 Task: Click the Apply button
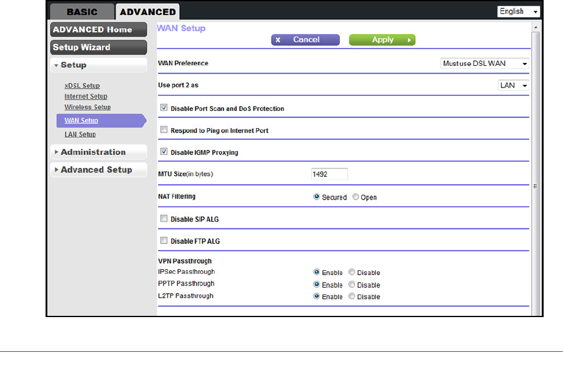point(382,40)
